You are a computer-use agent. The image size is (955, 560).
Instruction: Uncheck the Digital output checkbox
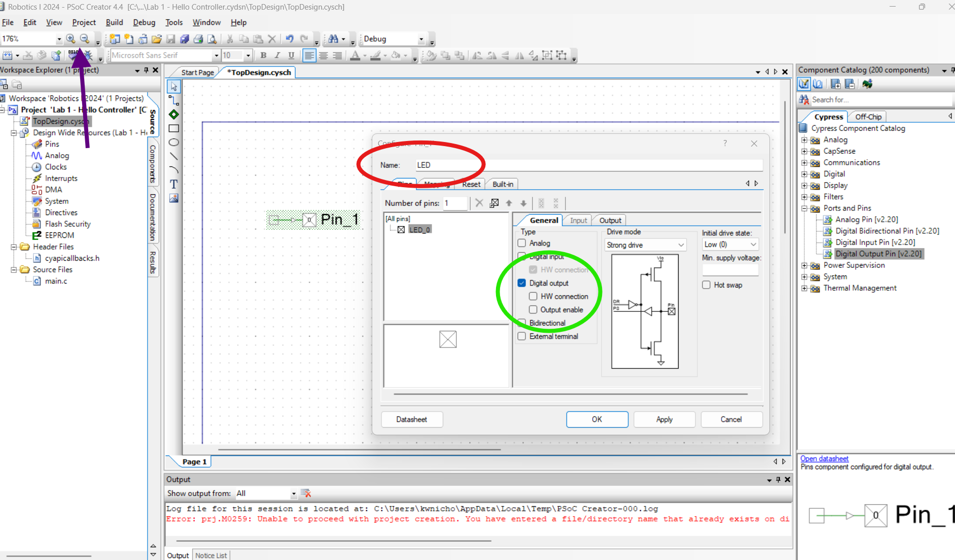pos(521,283)
